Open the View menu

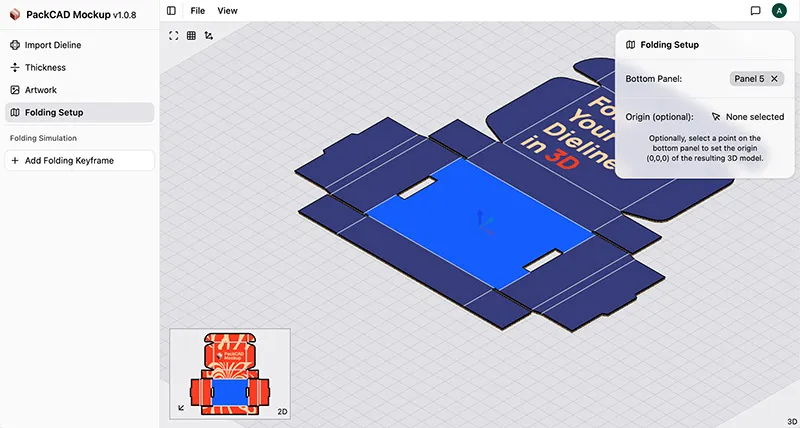tap(227, 11)
